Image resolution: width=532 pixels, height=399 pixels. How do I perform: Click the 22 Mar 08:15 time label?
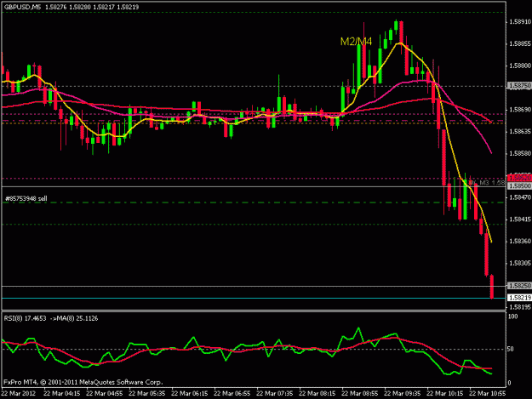tap(317, 394)
